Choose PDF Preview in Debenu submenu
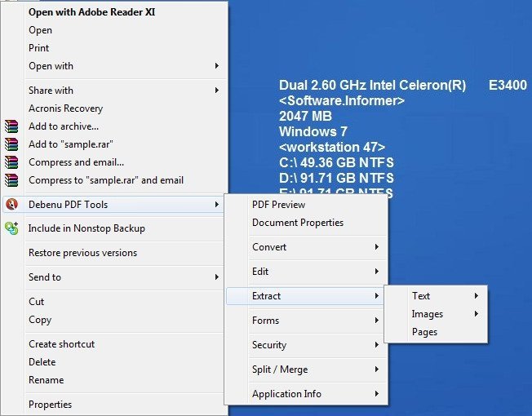This screenshot has width=532, height=416. tap(306, 205)
